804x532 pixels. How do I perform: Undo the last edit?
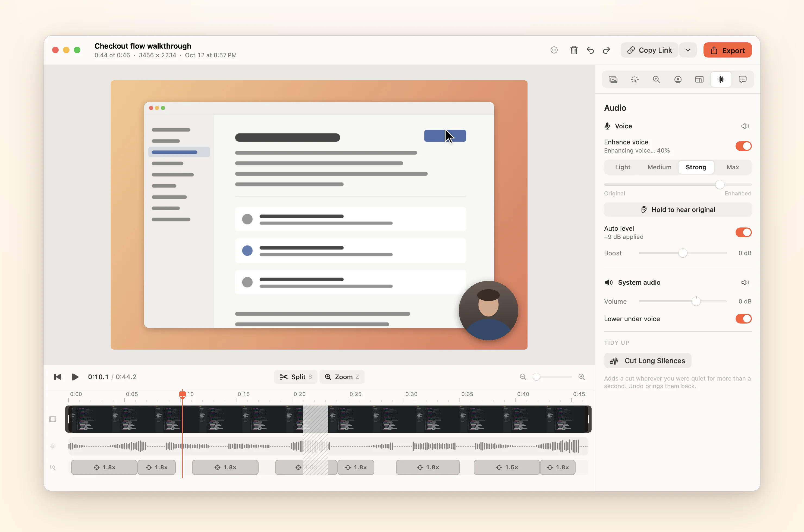pyautogui.click(x=590, y=50)
